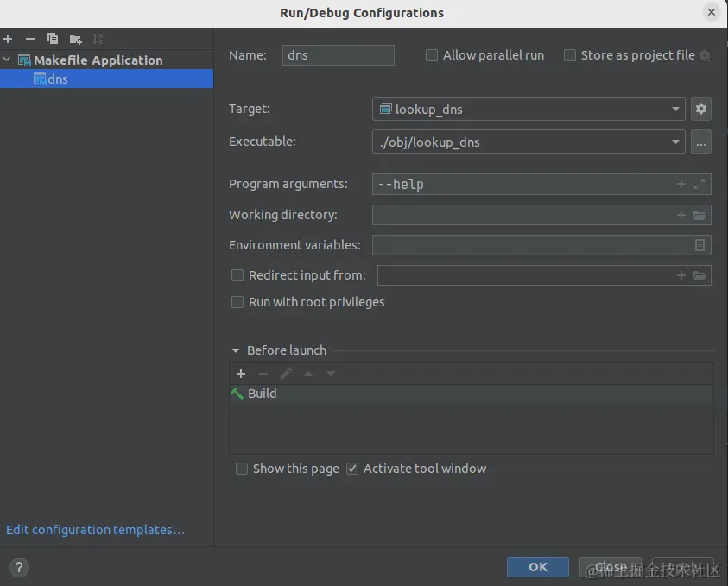Open Target settings gear
Image resolution: width=728 pixels, height=586 pixels.
point(700,109)
